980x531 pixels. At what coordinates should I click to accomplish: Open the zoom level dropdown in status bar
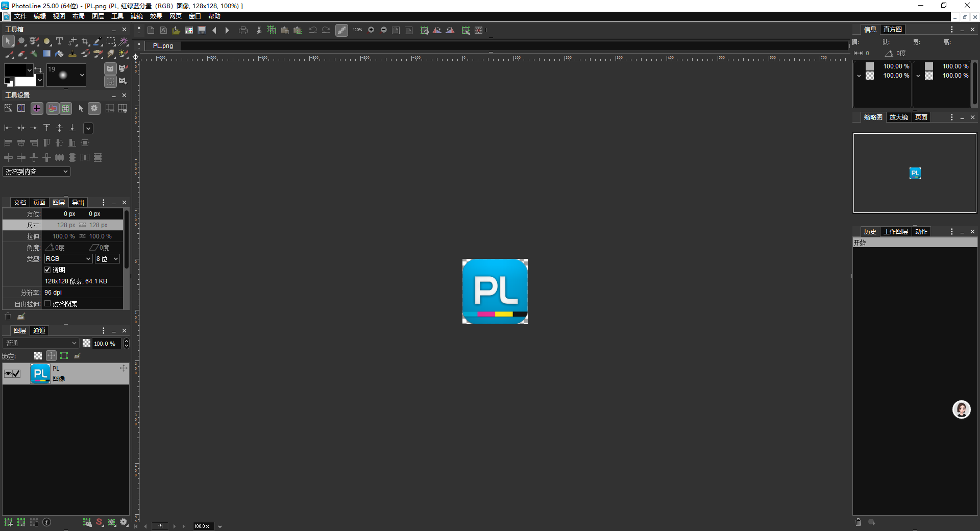tap(220, 526)
